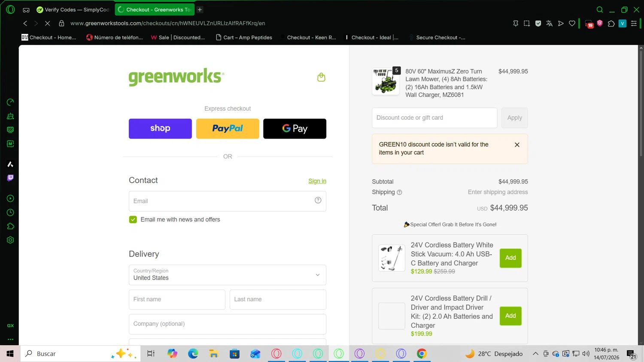644x362 pixels.
Task: Click the shipping info question icon
Action: (x=399, y=193)
